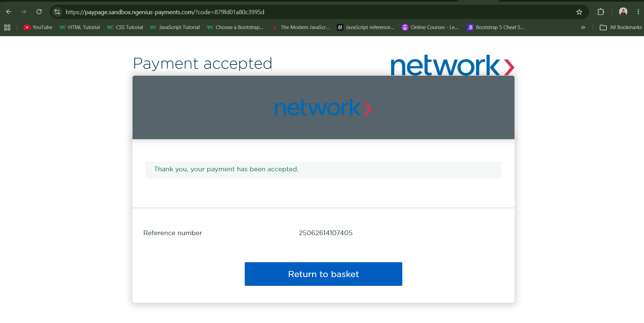
Task: Open the CSS Tutorial bookmark
Action: pos(125,27)
